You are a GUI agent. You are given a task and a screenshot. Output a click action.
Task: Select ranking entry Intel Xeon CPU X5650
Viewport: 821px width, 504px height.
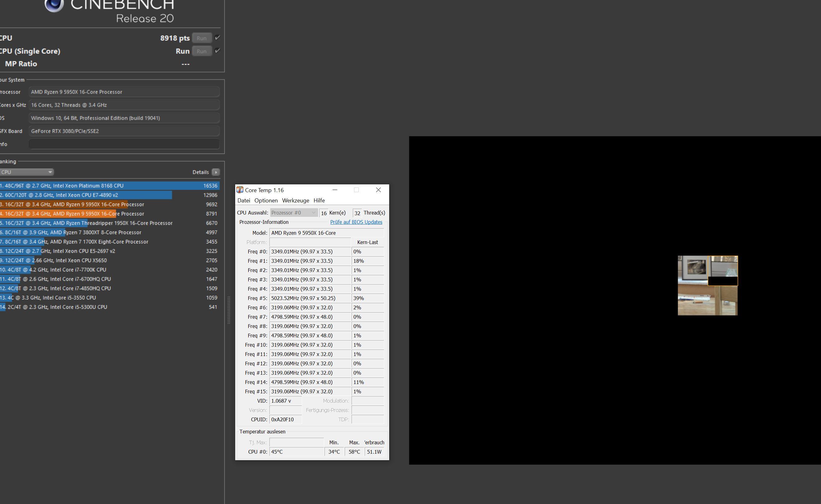point(110,260)
